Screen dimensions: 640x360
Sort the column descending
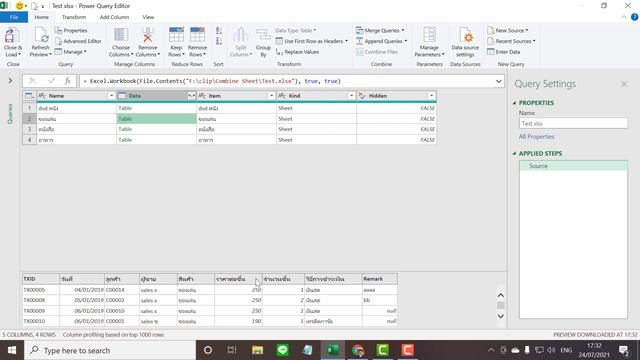coord(219,41)
